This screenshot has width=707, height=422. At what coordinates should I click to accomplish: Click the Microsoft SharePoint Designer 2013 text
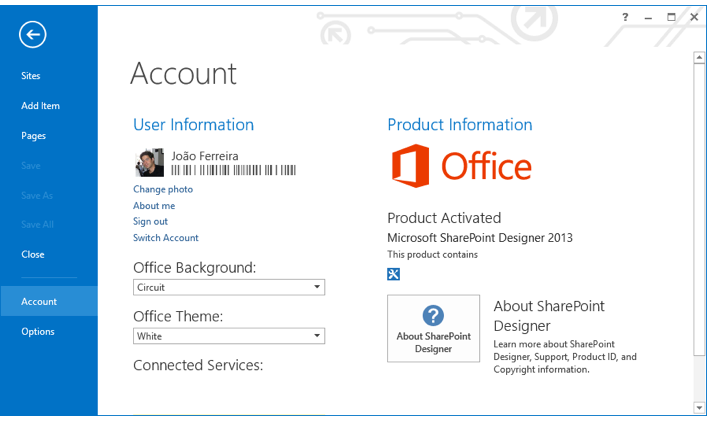tap(480, 238)
